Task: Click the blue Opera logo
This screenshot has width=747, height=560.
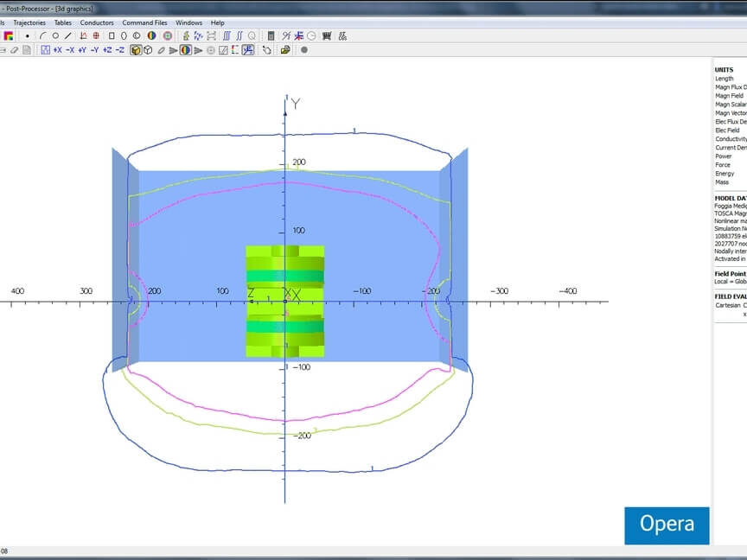Action: pos(666,525)
